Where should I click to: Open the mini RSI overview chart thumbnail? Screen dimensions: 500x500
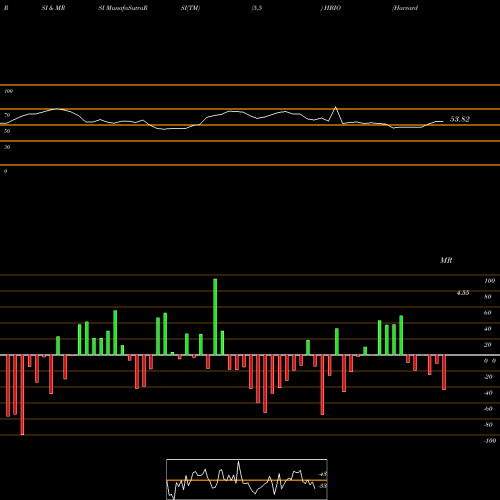tap(247, 479)
